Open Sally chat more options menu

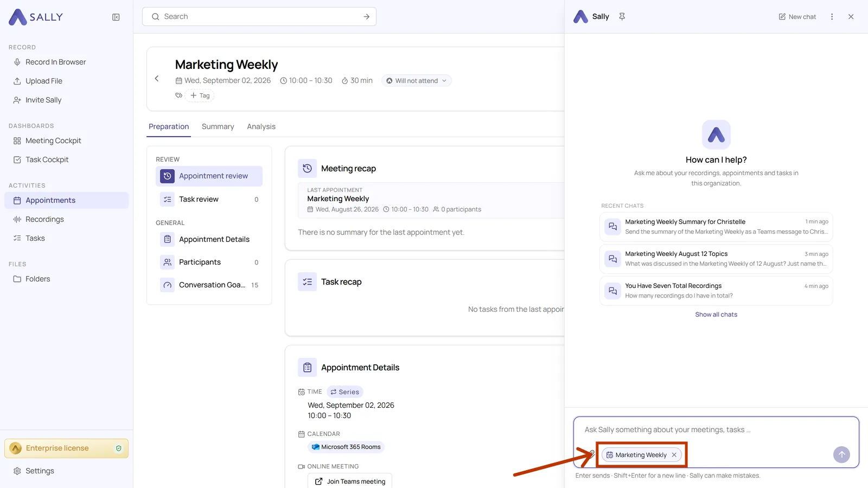coord(832,17)
